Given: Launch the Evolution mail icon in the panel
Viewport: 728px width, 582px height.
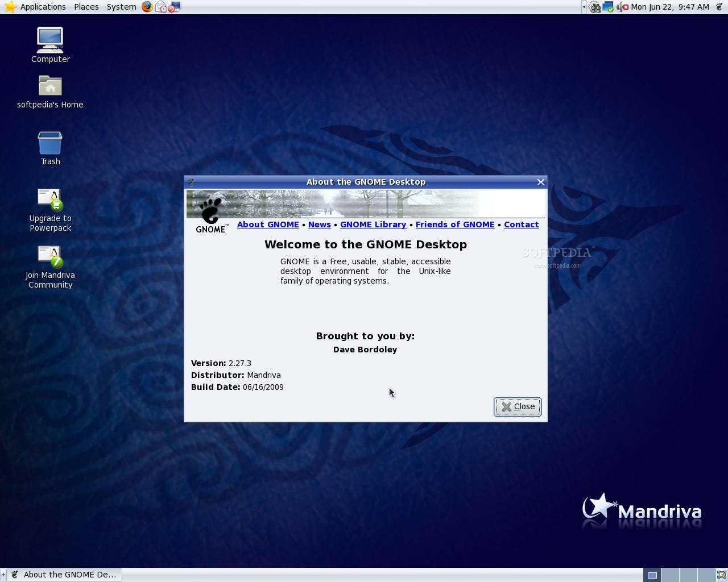Looking at the screenshot, I should point(161,7).
